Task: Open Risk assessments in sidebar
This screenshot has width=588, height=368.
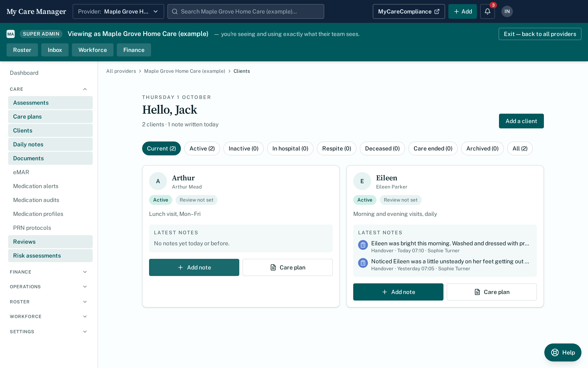Action: point(50,256)
